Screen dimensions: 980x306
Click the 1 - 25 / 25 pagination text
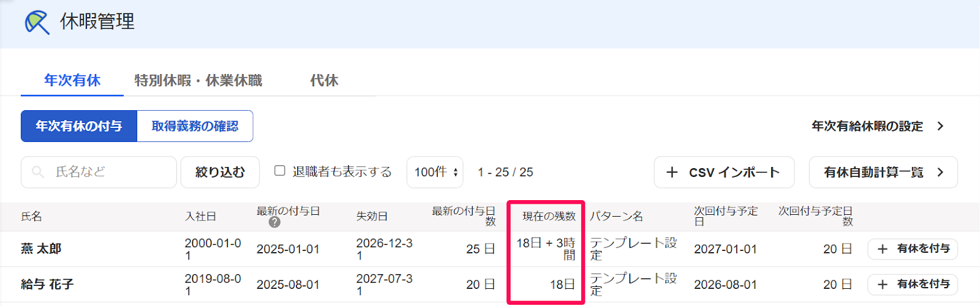point(505,173)
